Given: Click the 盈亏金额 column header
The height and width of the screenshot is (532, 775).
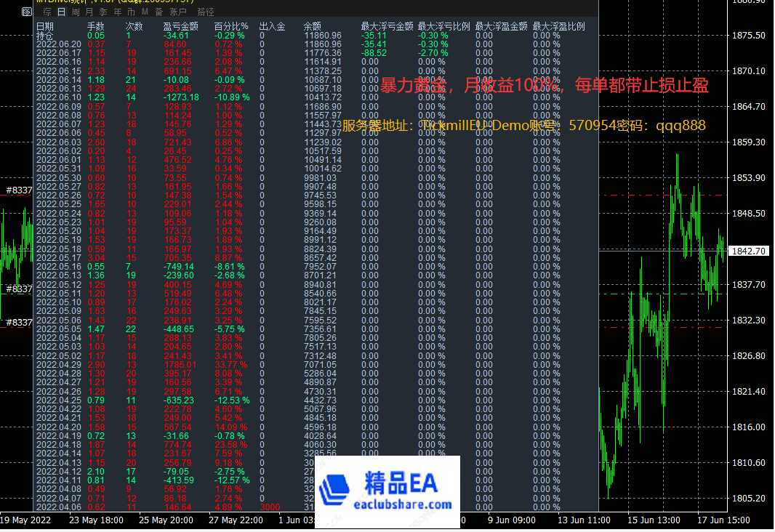Looking at the screenshot, I should [x=181, y=26].
